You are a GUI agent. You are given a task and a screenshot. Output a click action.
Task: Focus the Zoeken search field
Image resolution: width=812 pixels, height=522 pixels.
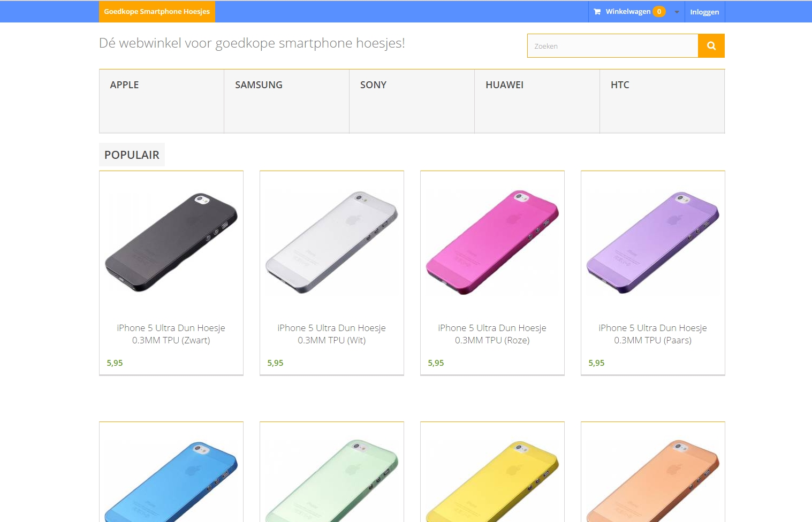pyautogui.click(x=612, y=46)
